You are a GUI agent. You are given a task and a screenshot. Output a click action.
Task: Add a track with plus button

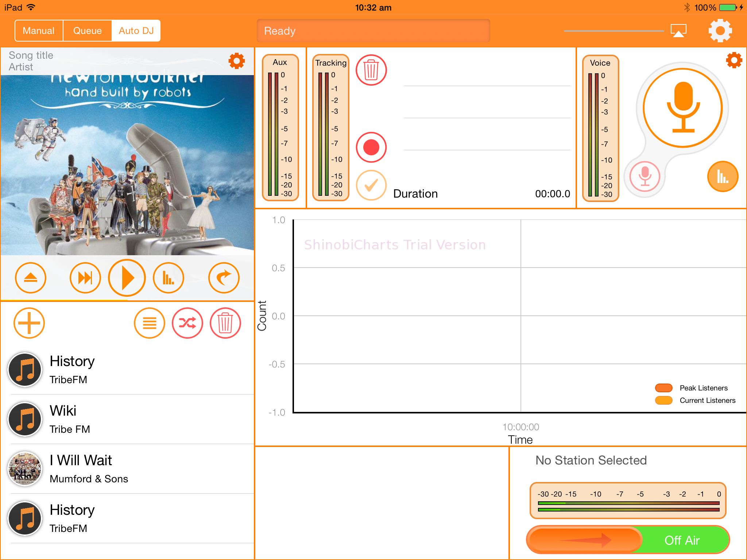(29, 323)
